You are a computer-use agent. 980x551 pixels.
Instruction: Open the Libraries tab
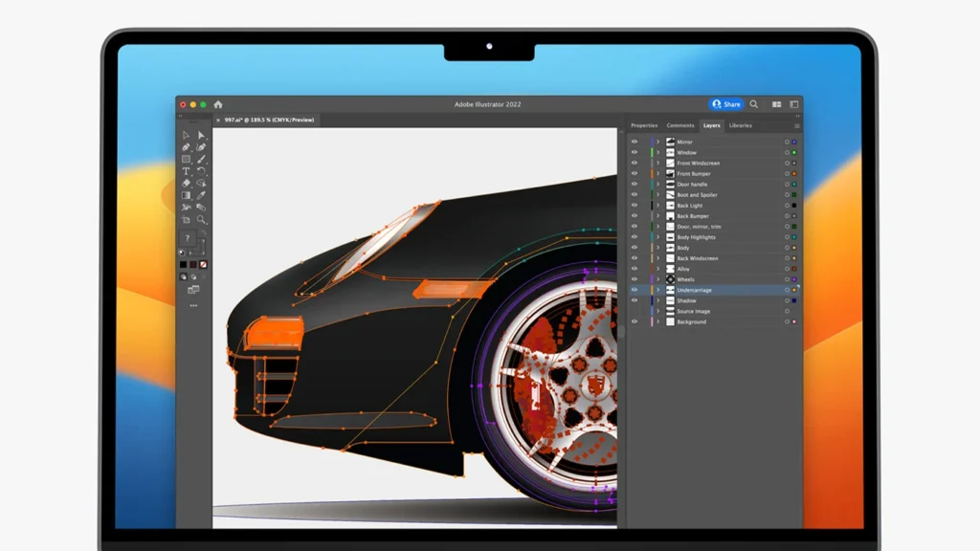click(x=742, y=125)
